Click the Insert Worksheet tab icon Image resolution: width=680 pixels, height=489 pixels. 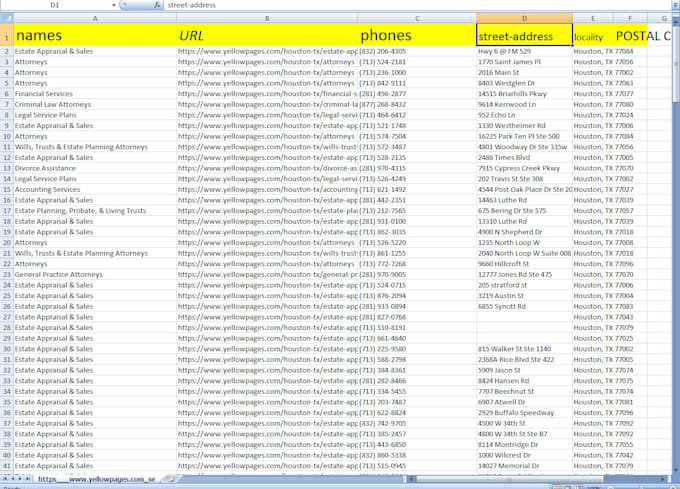(x=170, y=479)
